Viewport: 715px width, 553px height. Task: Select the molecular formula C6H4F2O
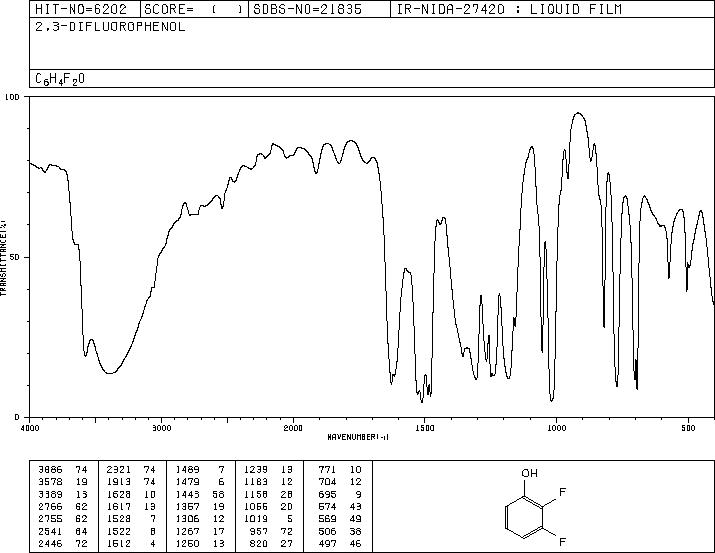(x=60, y=79)
